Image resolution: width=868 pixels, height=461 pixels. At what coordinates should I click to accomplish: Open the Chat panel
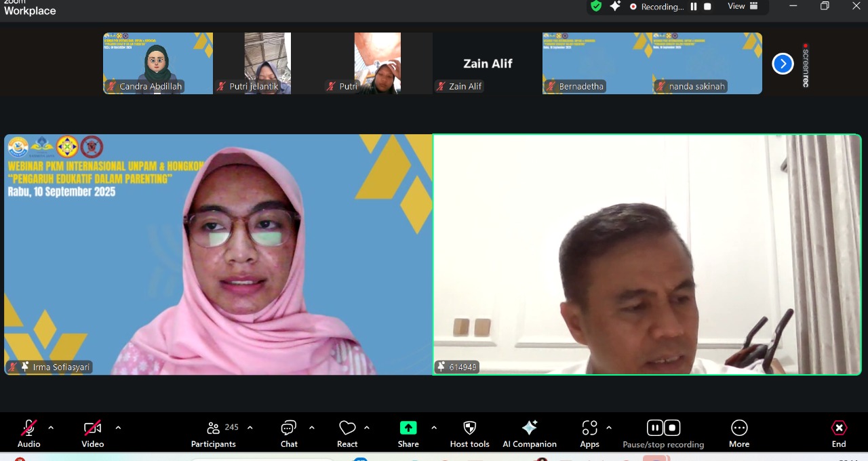coord(289,434)
